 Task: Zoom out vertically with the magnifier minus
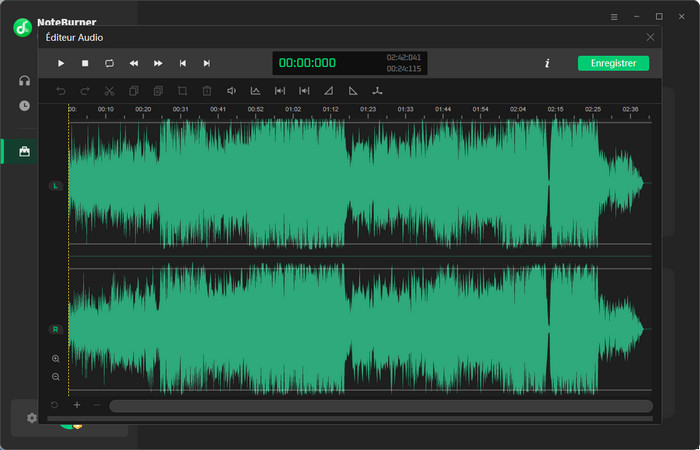[56, 377]
